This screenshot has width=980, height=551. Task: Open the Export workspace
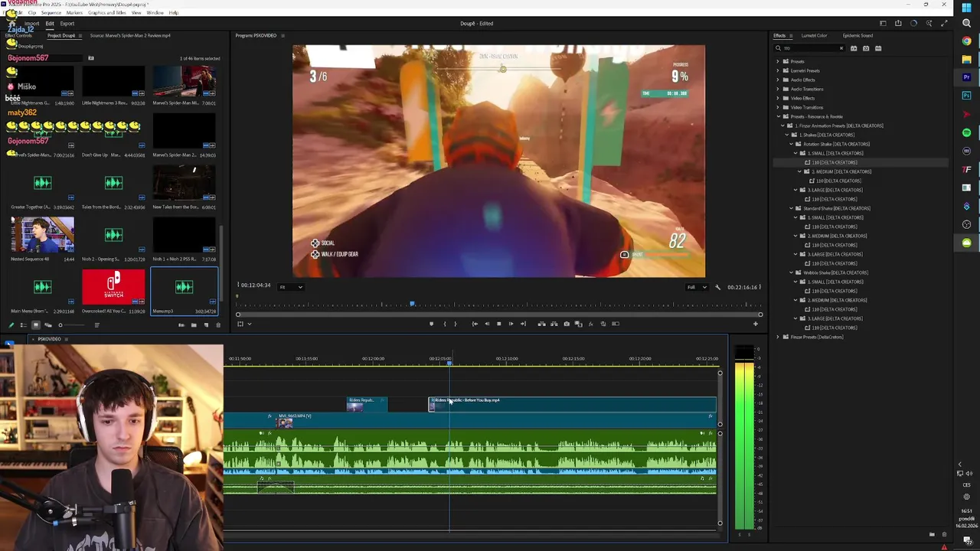tap(67, 24)
